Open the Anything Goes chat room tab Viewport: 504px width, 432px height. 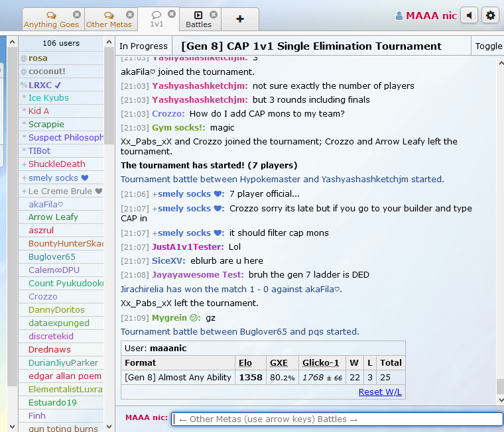(51, 20)
